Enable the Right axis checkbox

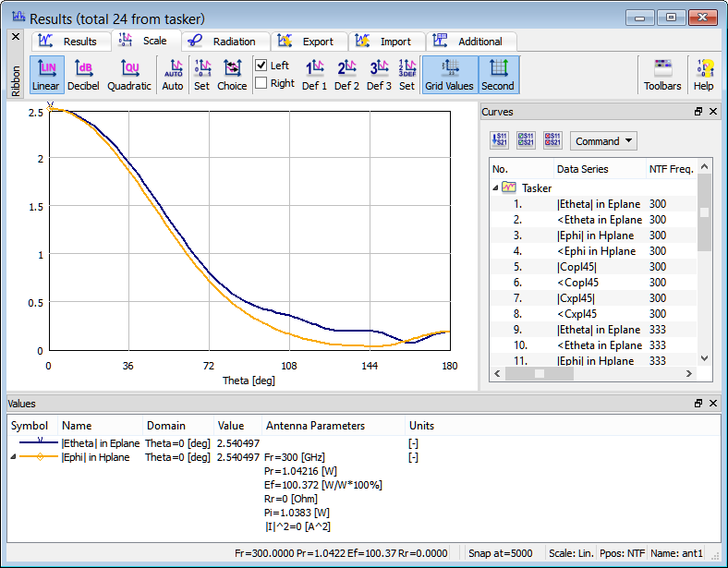point(261,83)
